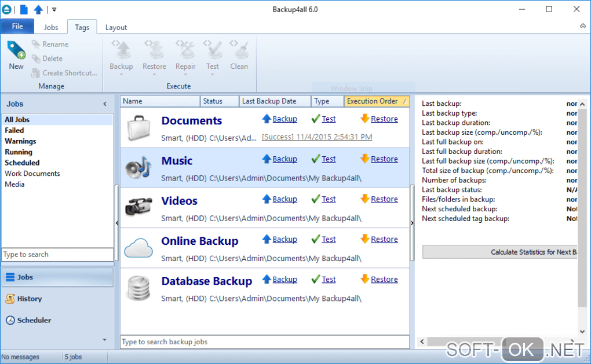Collapse statistics pane with splitter arrow
591x364 pixels.
pos(412,223)
